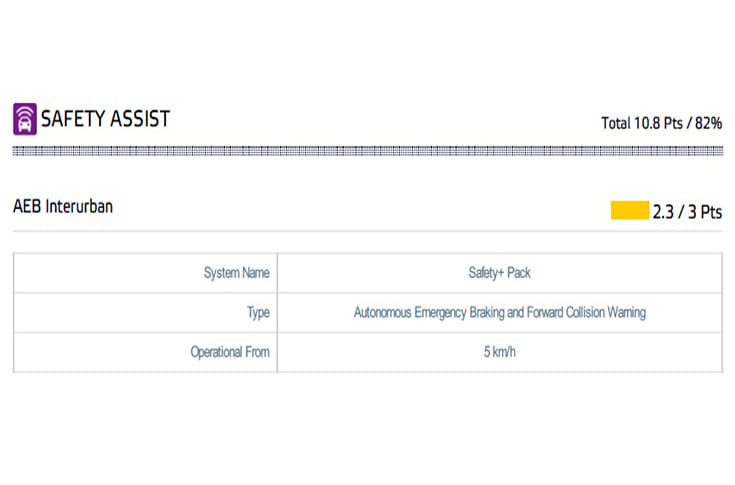Select the Operational From label cell
735x485 pixels.
click(x=230, y=352)
